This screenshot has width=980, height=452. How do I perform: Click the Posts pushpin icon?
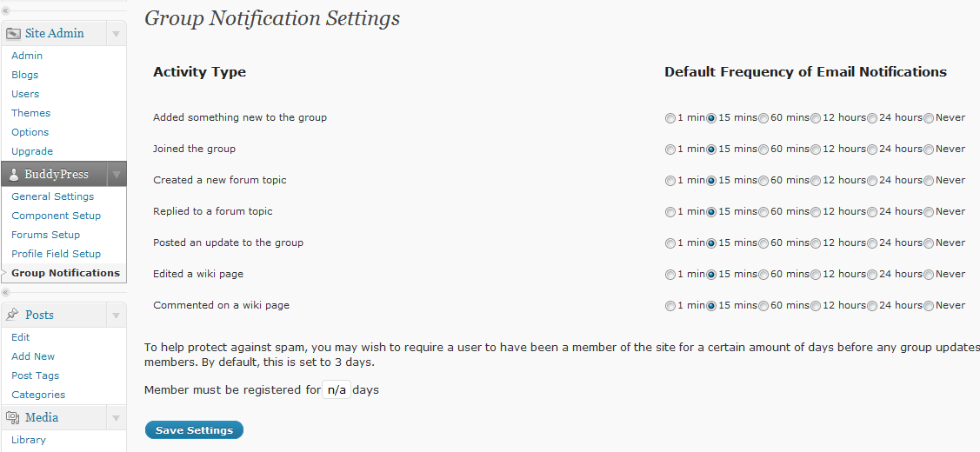[x=12, y=315]
